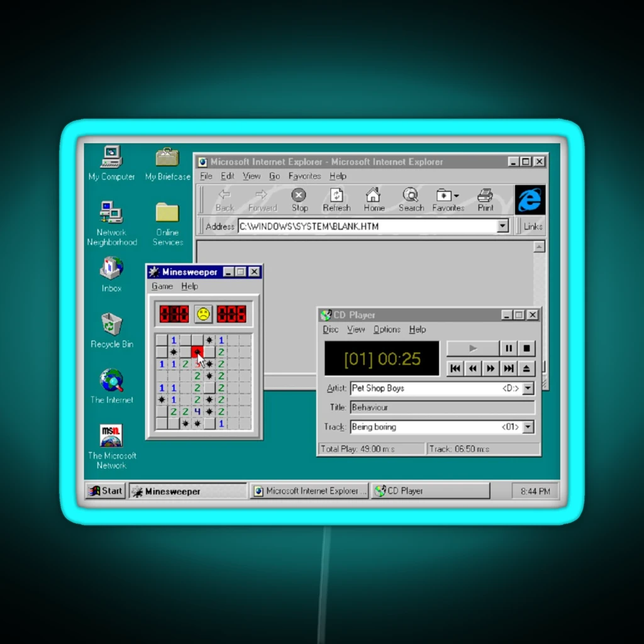The image size is (644, 644).
Task: Open the Start menu
Action: [106, 491]
